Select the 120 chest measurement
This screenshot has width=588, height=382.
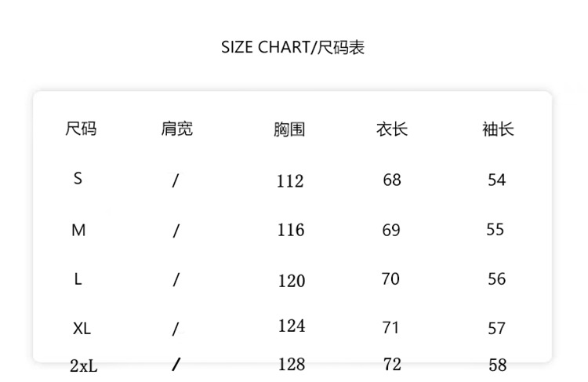tap(292, 281)
